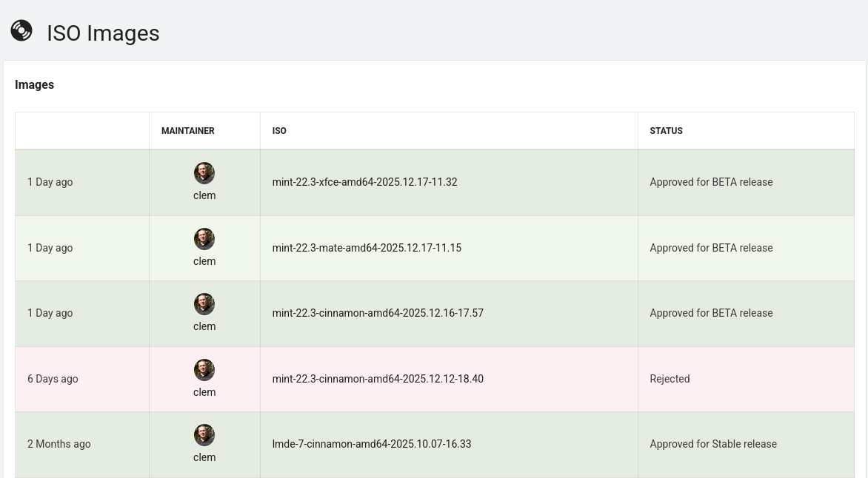Click maintainer avatar for cinnamon 2025.12.16 image
This screenshot has width=868, height=478.
click(204, 304)
